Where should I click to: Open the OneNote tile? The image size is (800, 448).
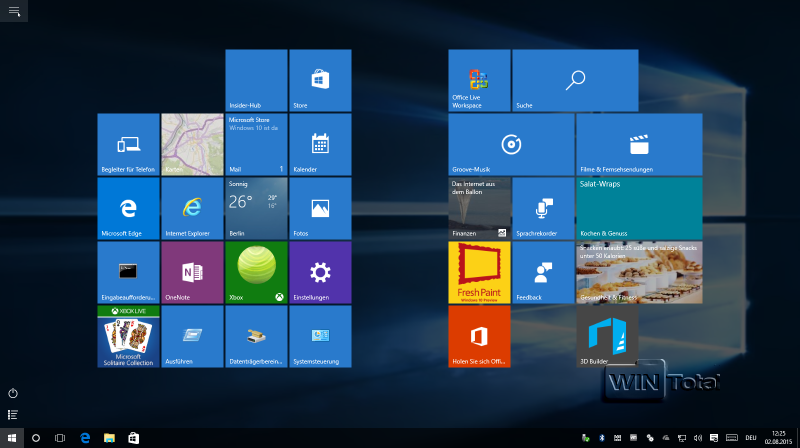[192, 272]
